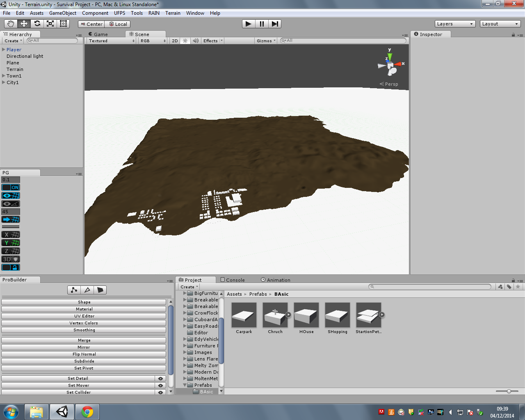This screenshot has height=420, width=525.
Task: Switch to the Console tab
Action: point(233,280)
